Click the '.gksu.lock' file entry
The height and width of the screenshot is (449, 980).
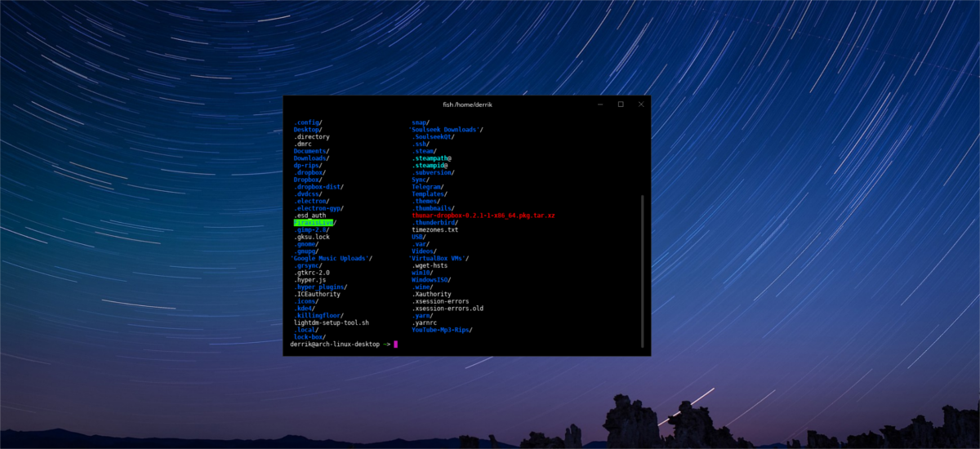(x=312, y=237)
